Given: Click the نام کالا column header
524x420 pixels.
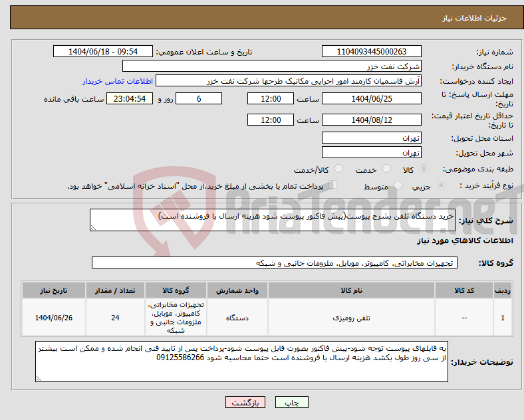Looking at the screenshot, I should pyautogui.click(x=351, y=290).
